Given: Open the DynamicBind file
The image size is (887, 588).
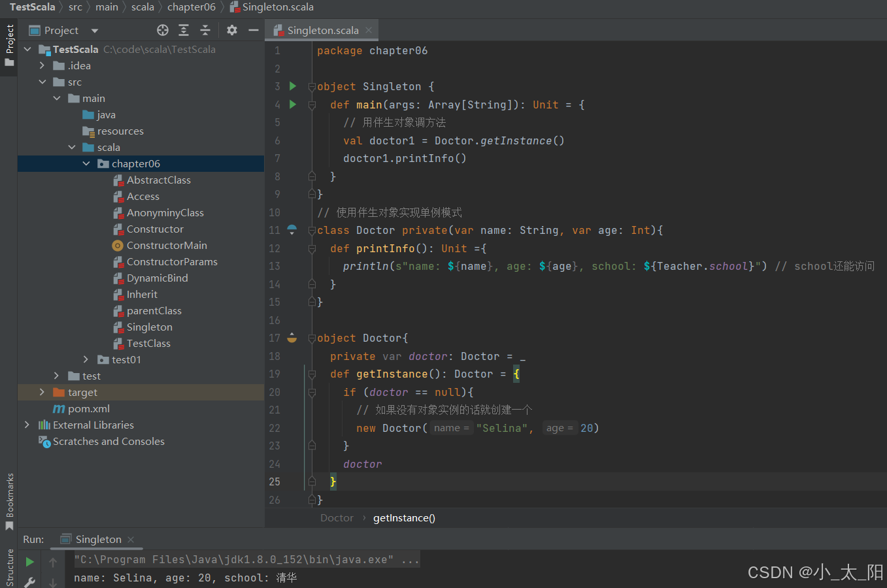Looking at the screenshot, I should coord(150,278).
